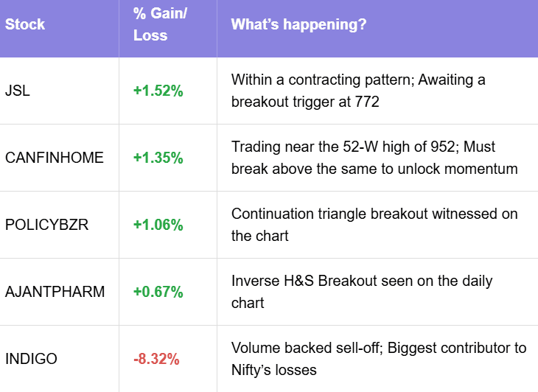This screenshot has height=392, width=538.
Task: Click the +1.52% gain value
Action: pos(158,91)
